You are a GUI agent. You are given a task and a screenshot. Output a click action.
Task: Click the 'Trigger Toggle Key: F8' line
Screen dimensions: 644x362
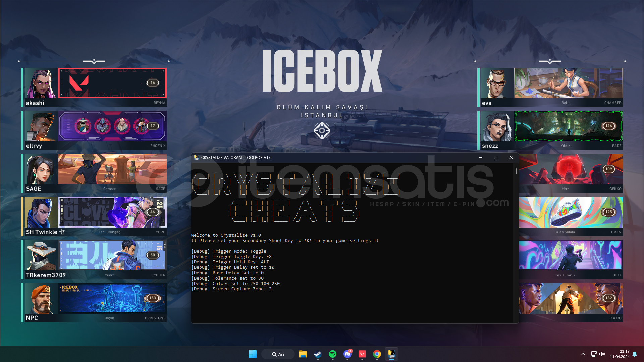coord(231,257)
